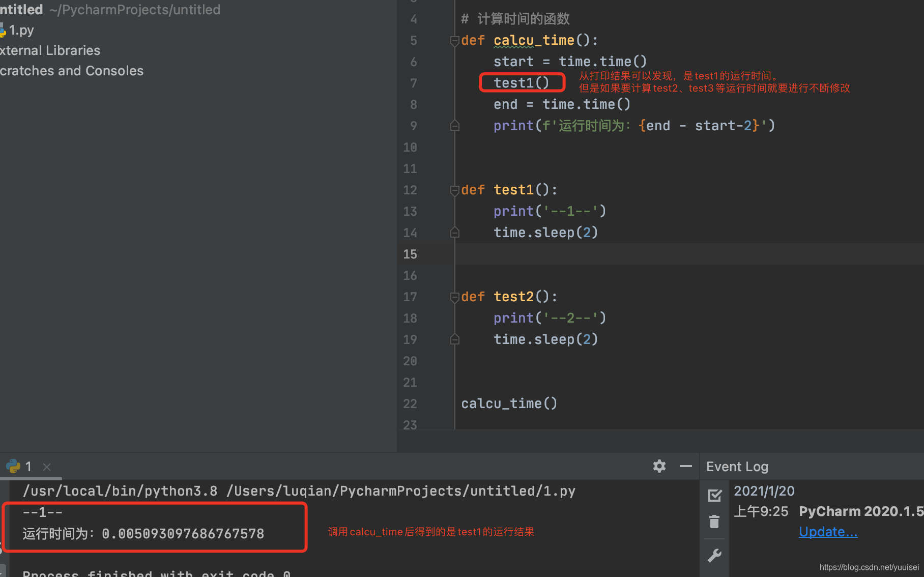Open the Run panel settings gear
The width and height of the screenshot is (924, 577).
(x=659, y=466)
